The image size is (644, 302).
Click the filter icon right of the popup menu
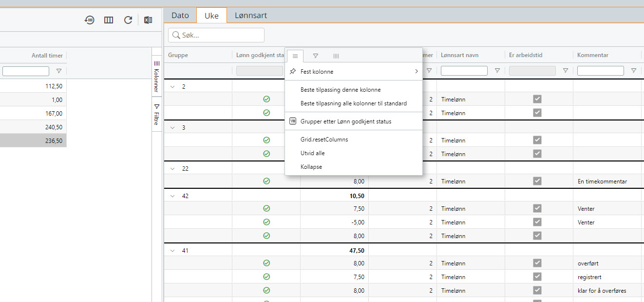[429, 71]
